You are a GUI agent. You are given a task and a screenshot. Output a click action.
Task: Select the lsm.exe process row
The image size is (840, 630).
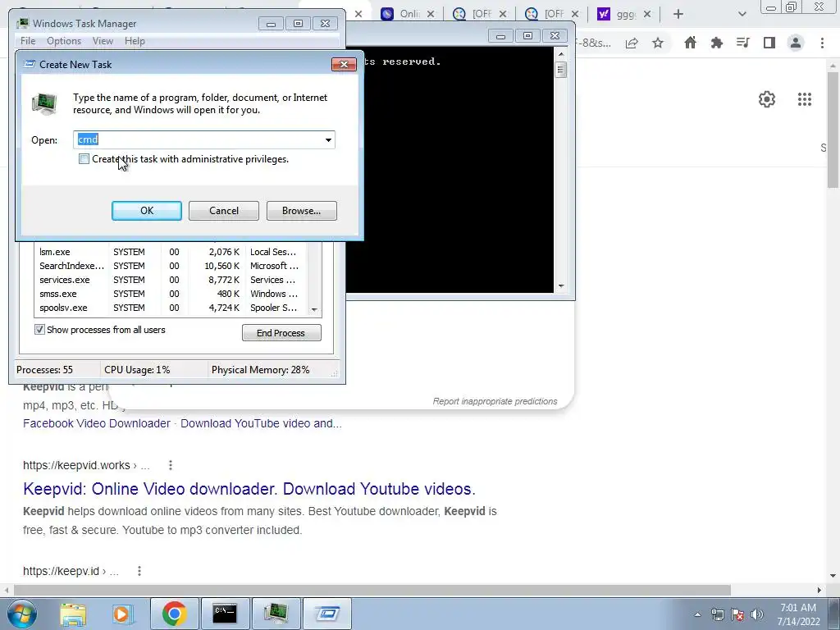171,252
